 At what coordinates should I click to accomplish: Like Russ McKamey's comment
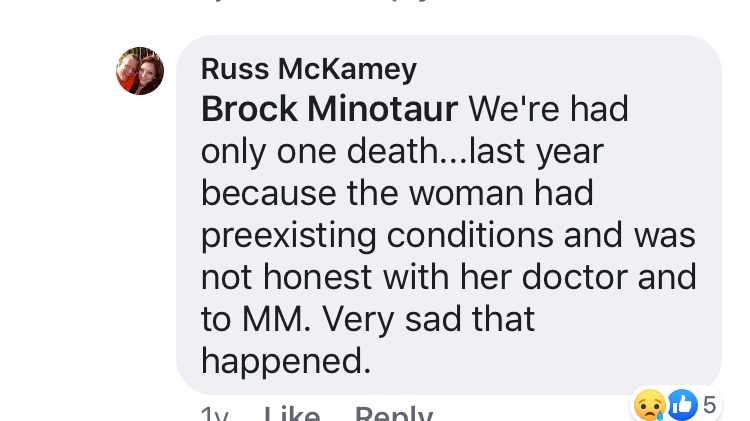pos(291,414)
